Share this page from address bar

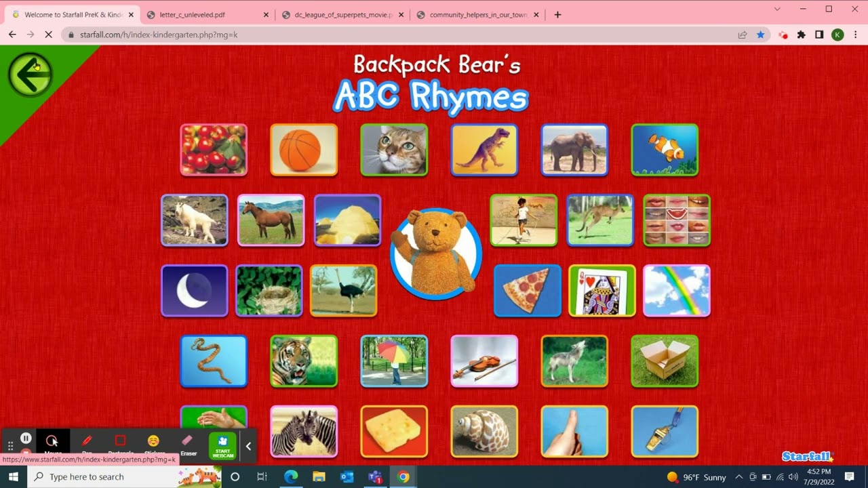click(743, 35)
